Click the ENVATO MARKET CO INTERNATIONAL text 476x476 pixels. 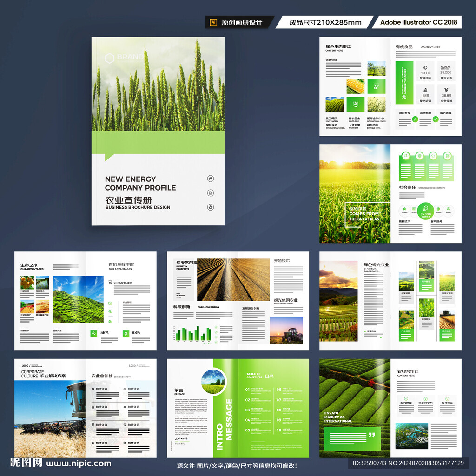pos(338,417)
